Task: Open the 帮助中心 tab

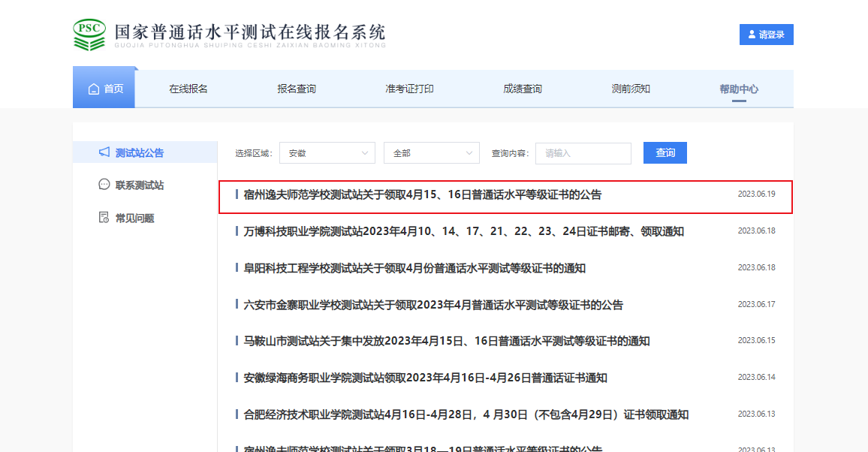Action: point(739,89)
